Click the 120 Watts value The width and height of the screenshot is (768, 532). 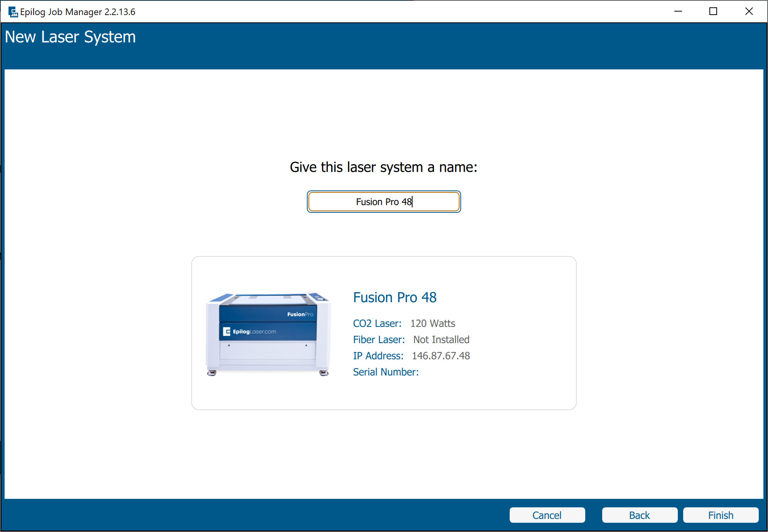433,323
